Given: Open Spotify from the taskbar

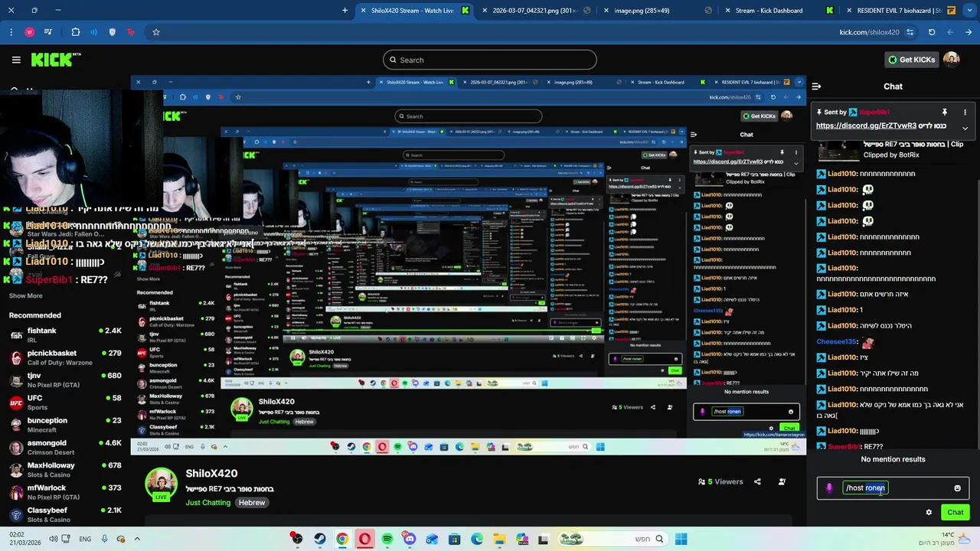Looking at the screenshot, I should click(387, 539).
